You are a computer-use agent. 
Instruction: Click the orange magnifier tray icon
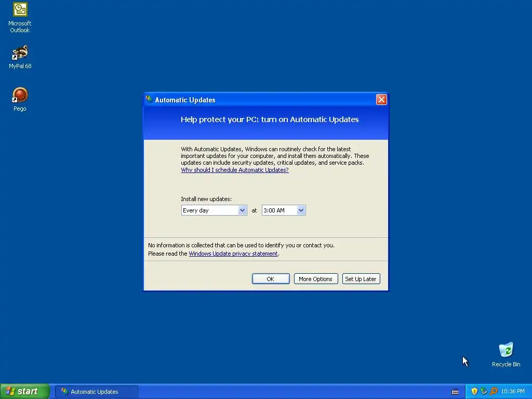click(x=494, y=391)
